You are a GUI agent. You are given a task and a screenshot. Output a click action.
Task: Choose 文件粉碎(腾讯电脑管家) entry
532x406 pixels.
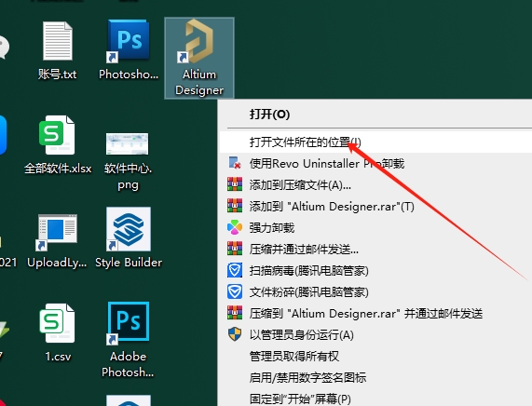[375, 292]
